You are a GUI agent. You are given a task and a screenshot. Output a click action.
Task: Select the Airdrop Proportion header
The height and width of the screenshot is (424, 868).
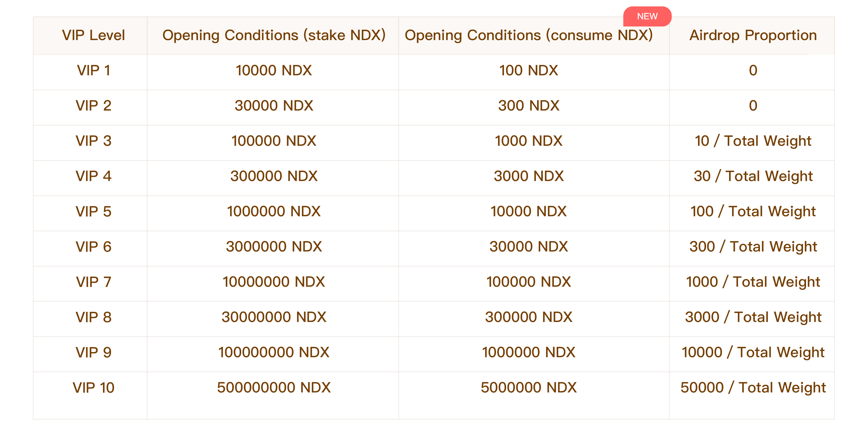click(x=753, y=35)
